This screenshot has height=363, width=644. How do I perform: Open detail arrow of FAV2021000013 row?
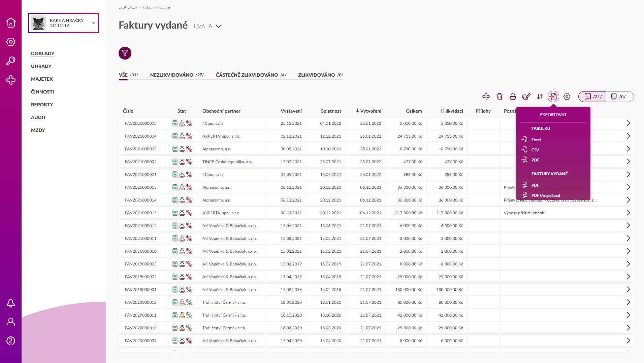point(628,213)
